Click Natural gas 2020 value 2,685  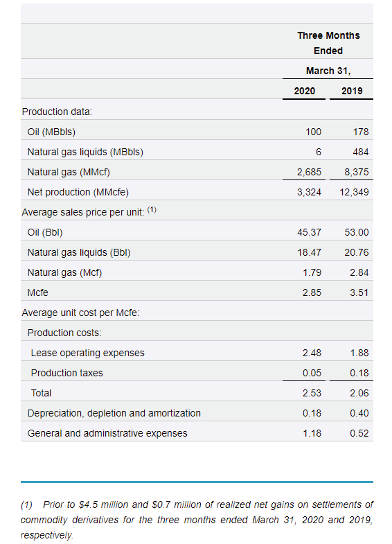pos(309,172)
